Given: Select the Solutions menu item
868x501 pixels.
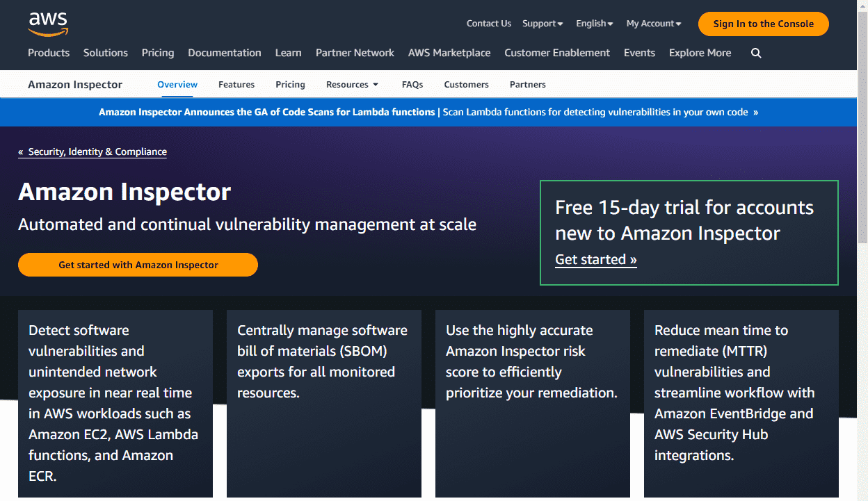Looking at the screenshot, I should 105,53.
